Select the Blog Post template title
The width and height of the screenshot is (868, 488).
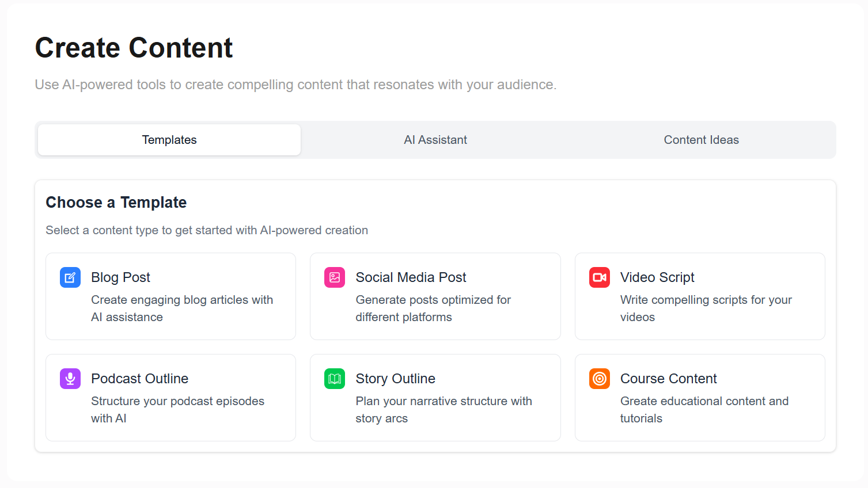pos(120,277)
